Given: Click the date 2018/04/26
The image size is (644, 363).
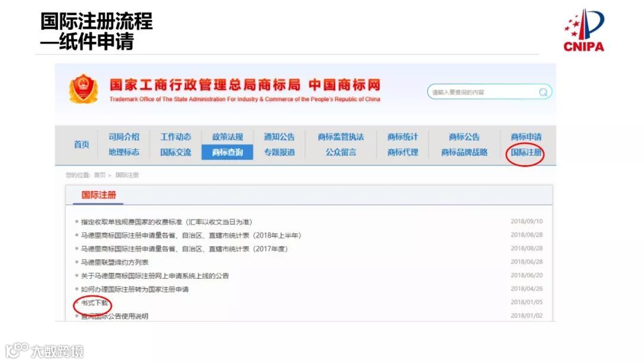Looking at the screenshot, I should tap(527, 288).
